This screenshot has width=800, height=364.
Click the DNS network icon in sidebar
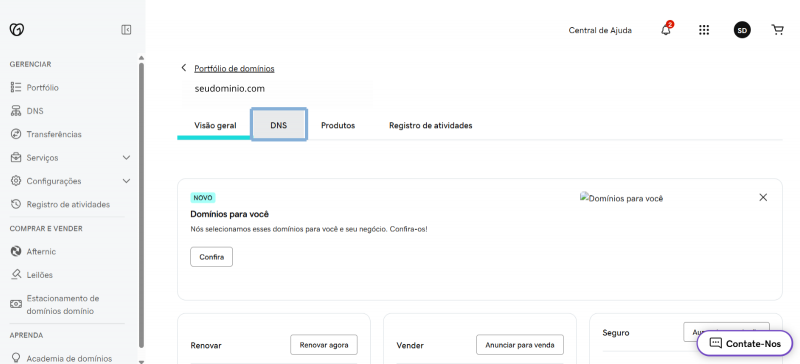tap(16, 111)
